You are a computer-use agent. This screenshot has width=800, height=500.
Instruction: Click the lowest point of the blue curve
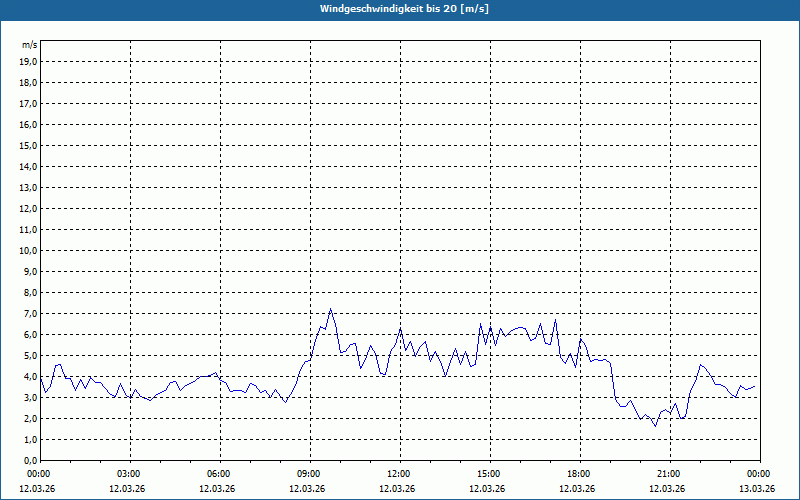pos(656,426)
